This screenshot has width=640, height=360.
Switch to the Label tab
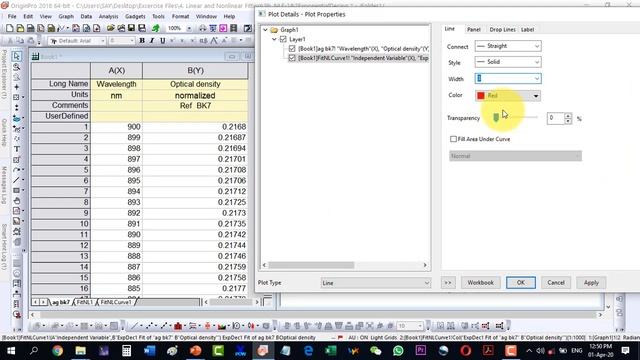pyautogui.click(x=527, y=29)
